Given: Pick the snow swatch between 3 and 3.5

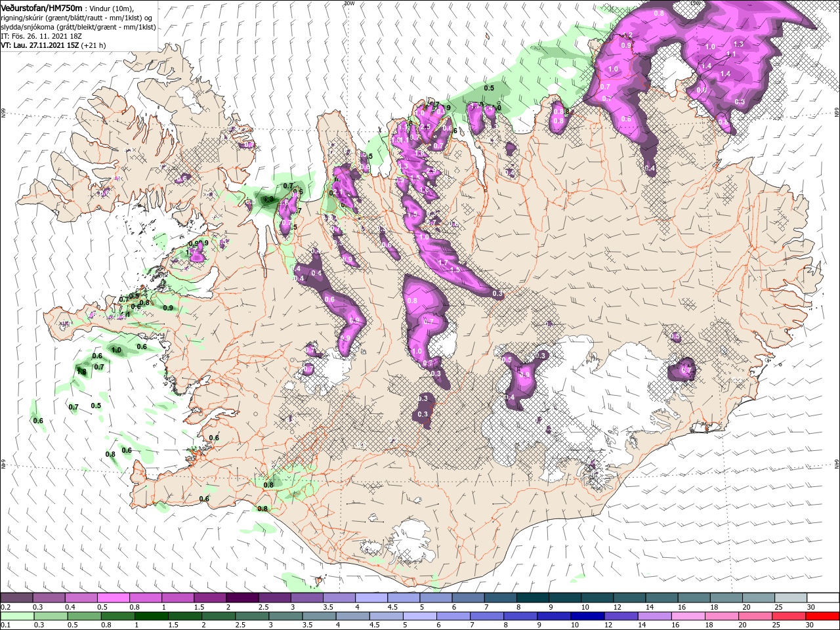Looking at the screenshot, I should click(x=307, y=597).
